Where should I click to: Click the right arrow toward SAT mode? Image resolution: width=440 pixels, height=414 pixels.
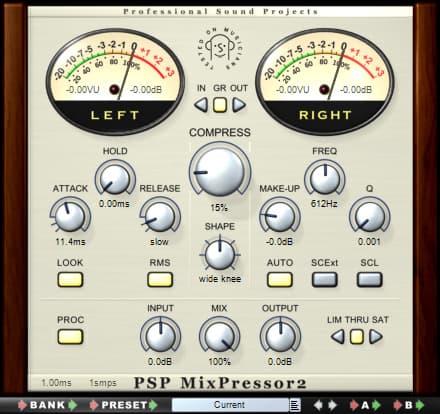coord(376,337)
